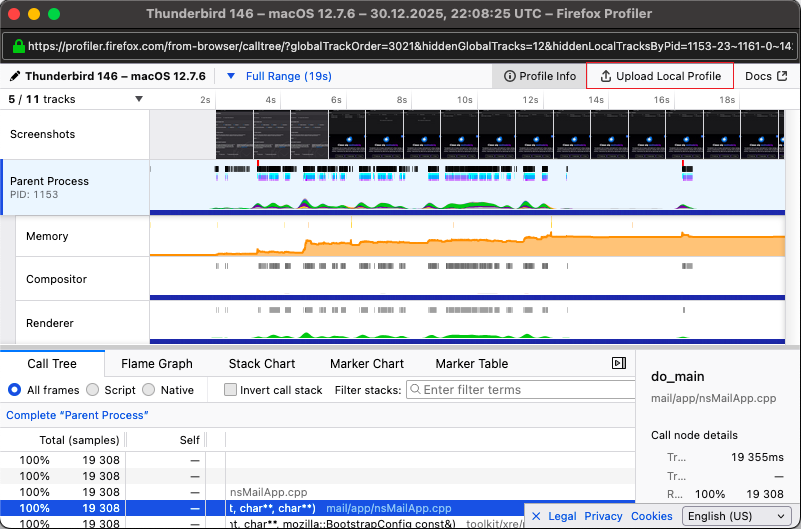Select the nsMailApp.cpp call tree row
Screen dimensions: 802x531
point(317,492)
